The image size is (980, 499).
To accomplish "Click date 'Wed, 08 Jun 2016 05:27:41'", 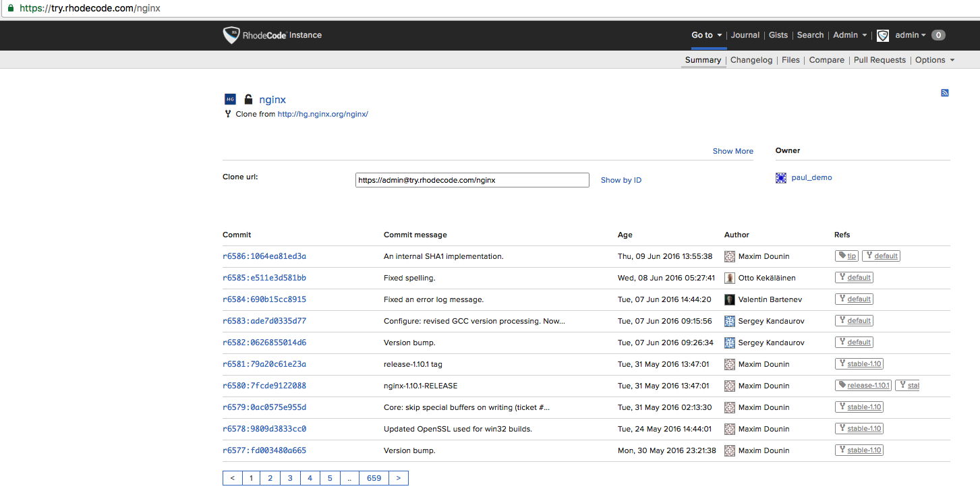I will tap(665, 278).
